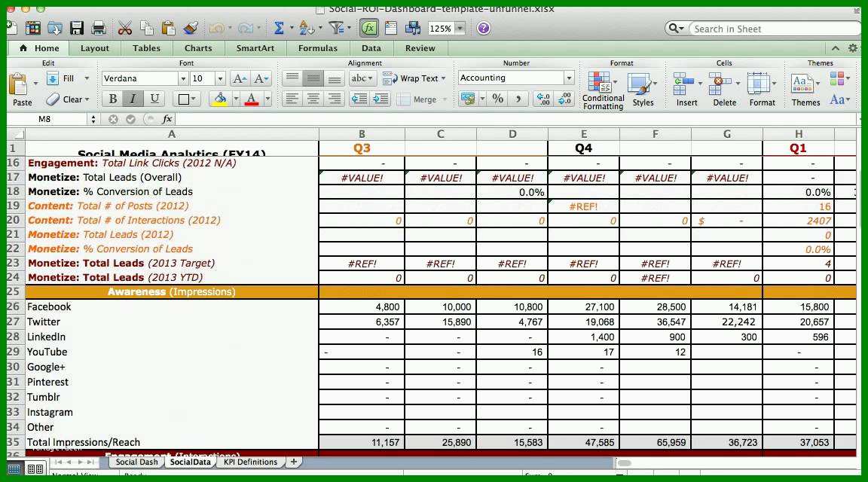This screenshot has height=482, width=868.
Task: Center text horizontally
Action: pyautogui.click(x=313, y=99)
